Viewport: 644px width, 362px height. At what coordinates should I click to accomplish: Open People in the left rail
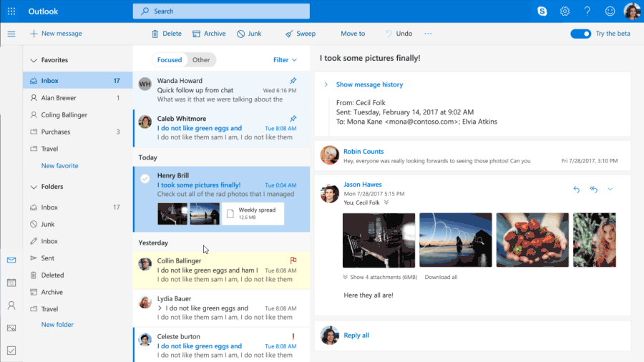point(11,305)
